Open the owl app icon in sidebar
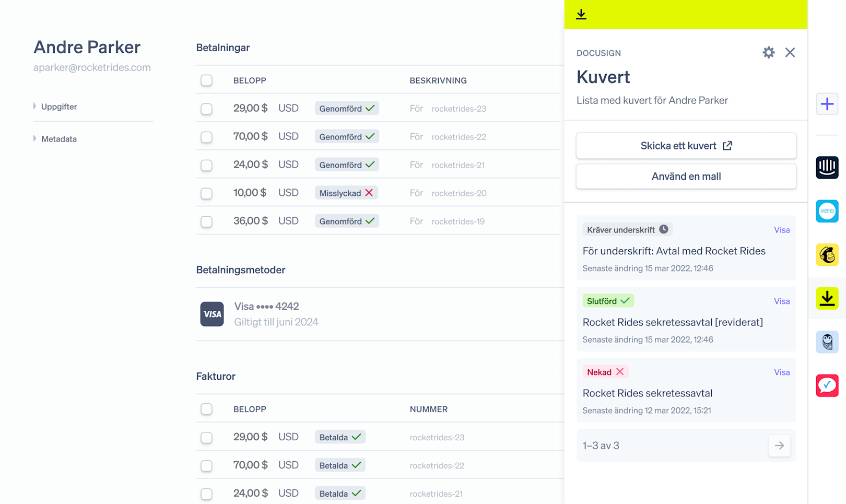This screenshot has width=846, height=504. 827,342
